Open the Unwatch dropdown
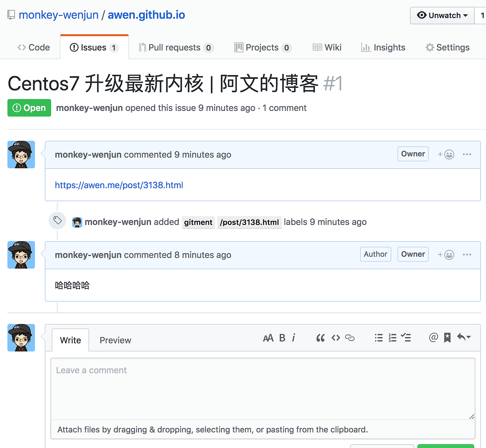This screenshot has width=486, height=448. pyautogui.click(x=442, y=15)
